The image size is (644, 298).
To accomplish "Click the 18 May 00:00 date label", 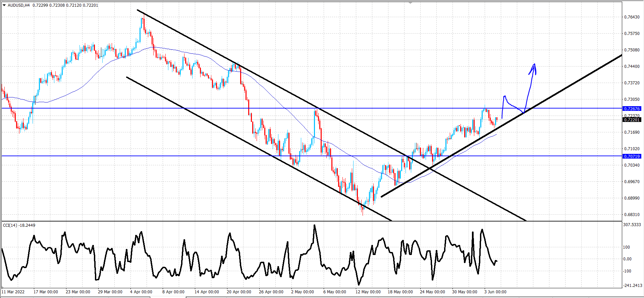I will 400,292.
